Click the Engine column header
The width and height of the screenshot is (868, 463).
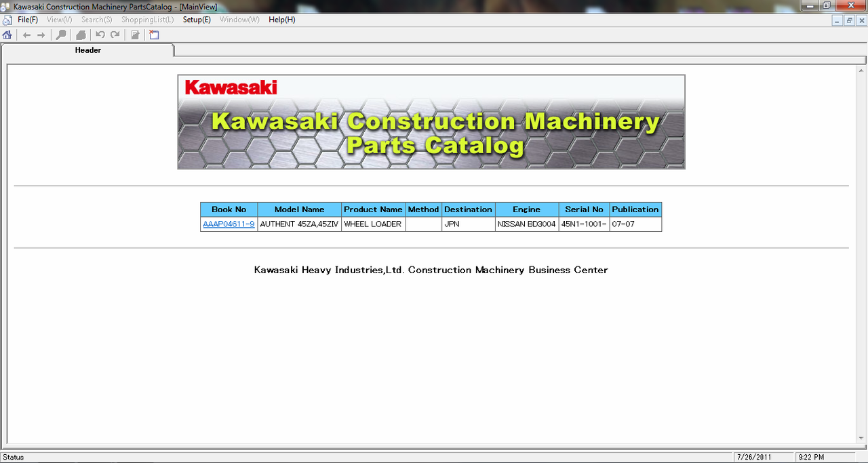(x=527, y=209)
